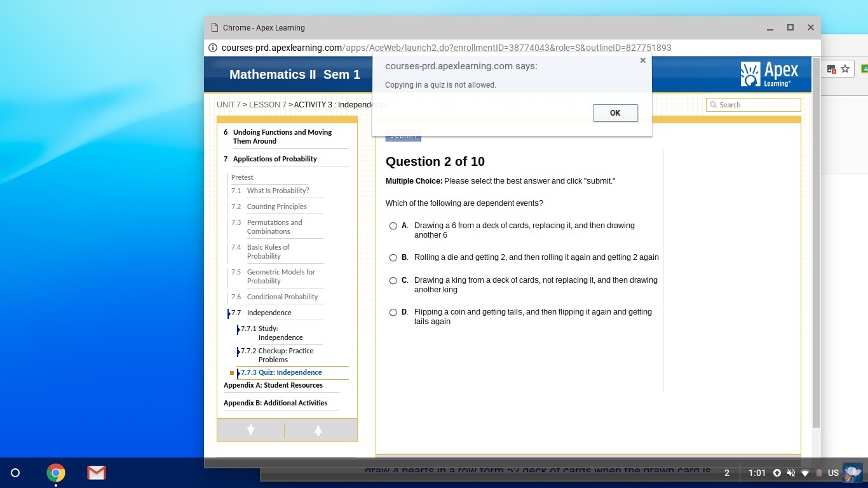
Task: Click the sidebar down arrow
Action: (x=250, y=430)
